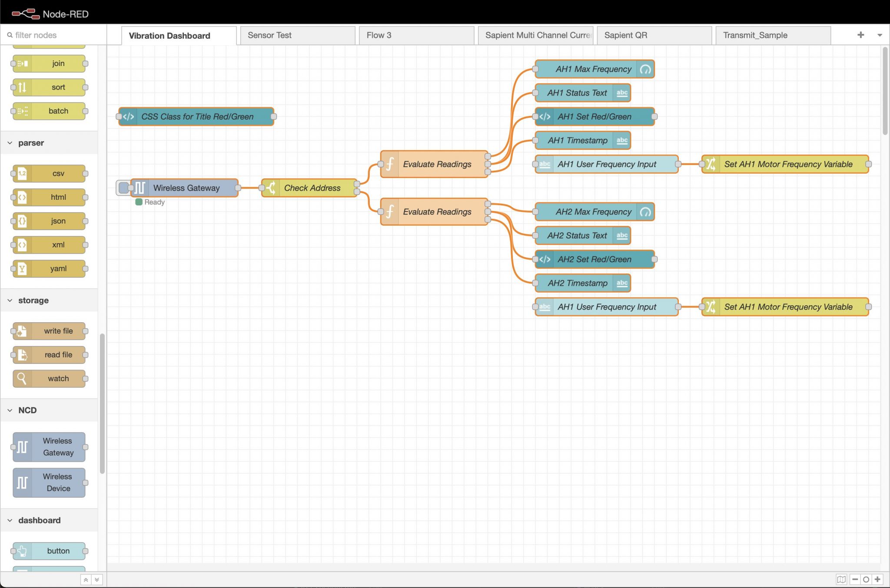Click inside the filter nodes search field
890x588 pixels.
pos(52,35)
